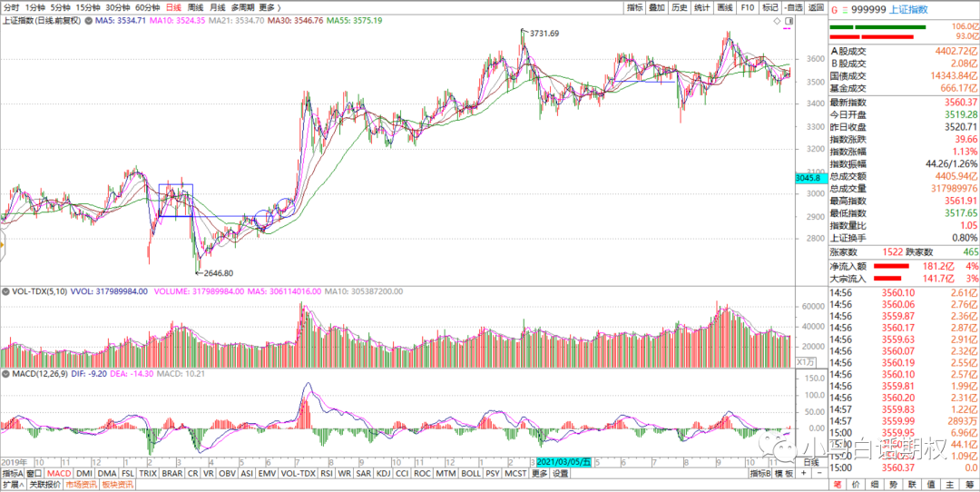Toggle 叠加 overlay mode

click(656, 7)
